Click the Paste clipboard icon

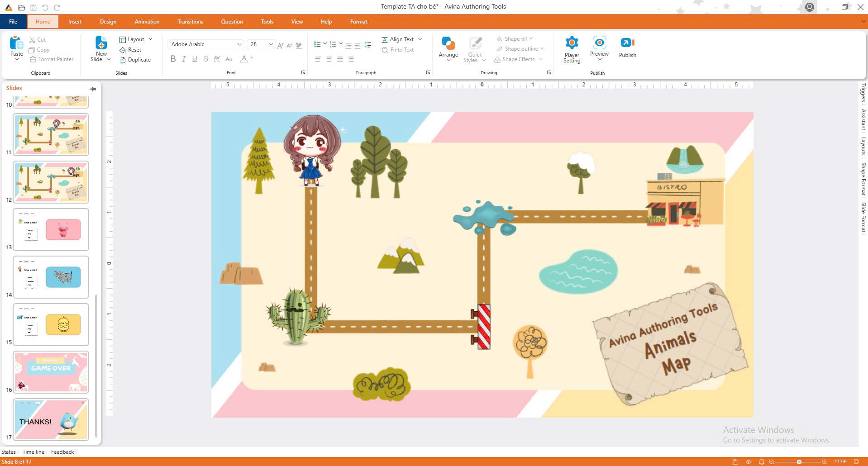click(x=16, y=43)
